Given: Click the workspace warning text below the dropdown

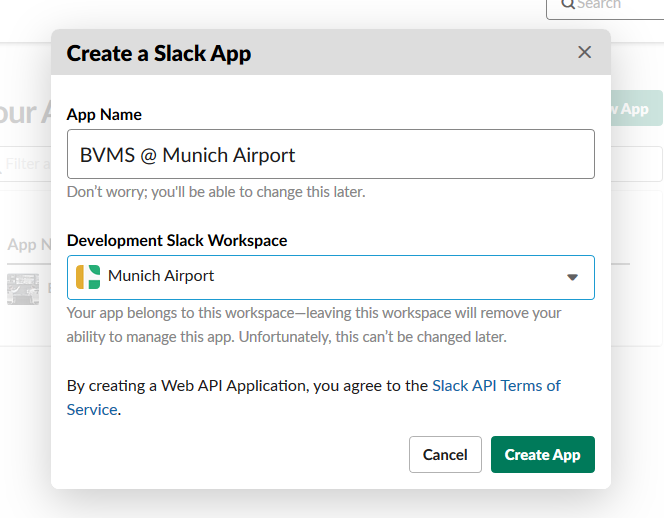Looking at the screenshot, I should click(314, 325).
